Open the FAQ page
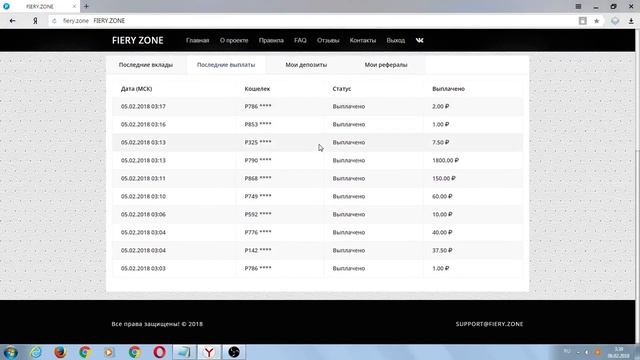This screenshot has height=360, width=640. 300,40
